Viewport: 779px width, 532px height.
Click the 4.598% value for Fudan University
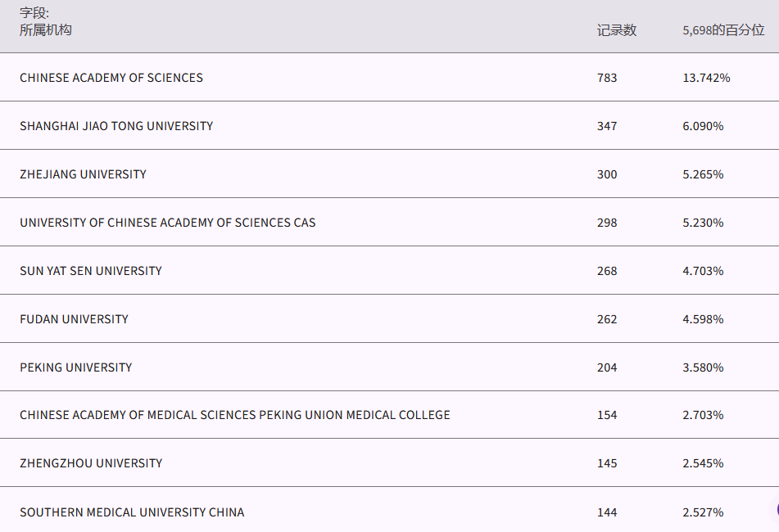click(703, 319)
